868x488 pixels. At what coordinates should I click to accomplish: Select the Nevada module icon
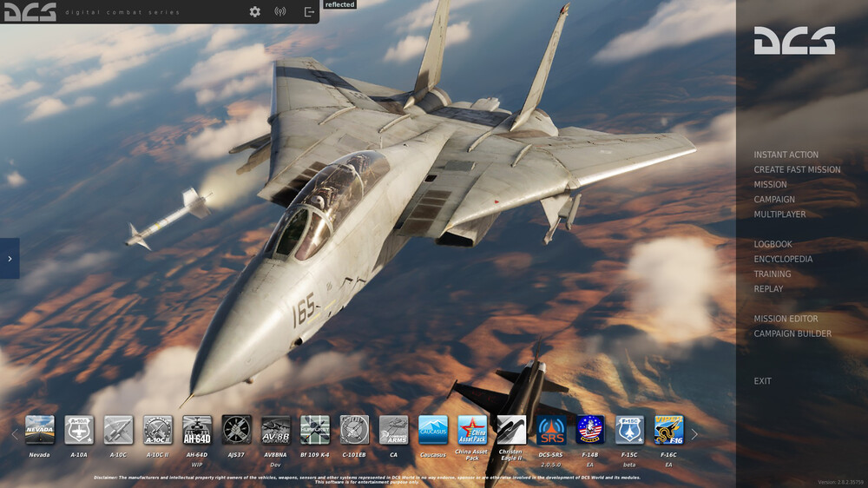[40, 430]
